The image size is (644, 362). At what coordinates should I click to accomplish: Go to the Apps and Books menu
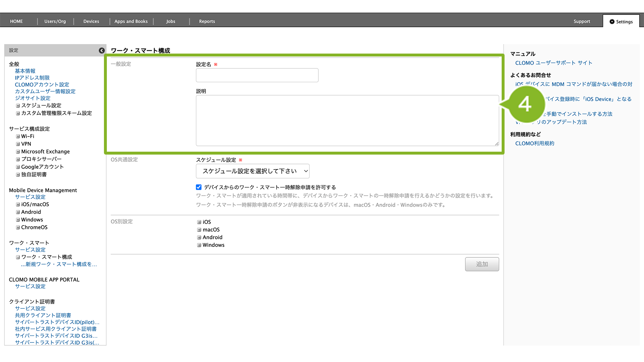tap(131, 21)
